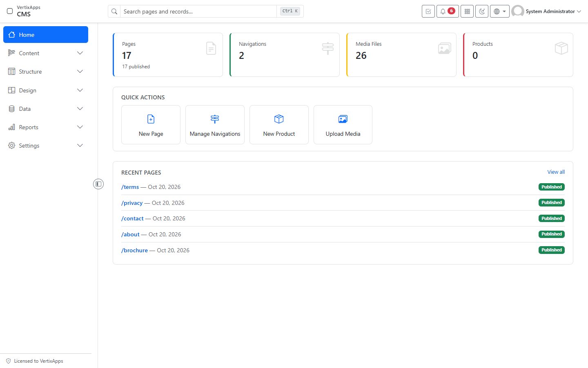Open View all recent pages link
The width and height of the screenshot is (588, 368).
coord(556,172)
